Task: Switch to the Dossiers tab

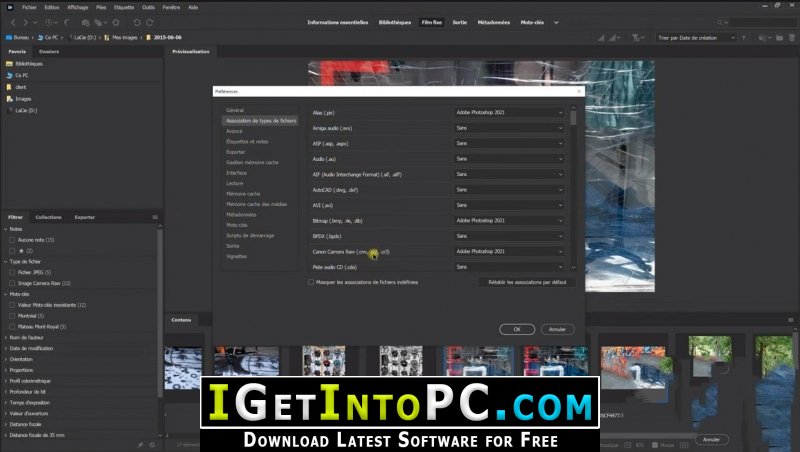Action: (x=49, y=52)
